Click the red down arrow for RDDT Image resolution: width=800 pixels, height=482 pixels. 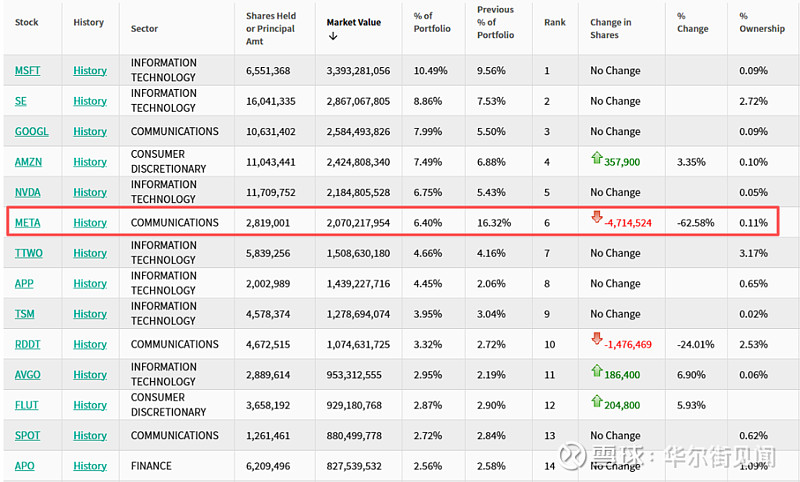pos(596,339)
